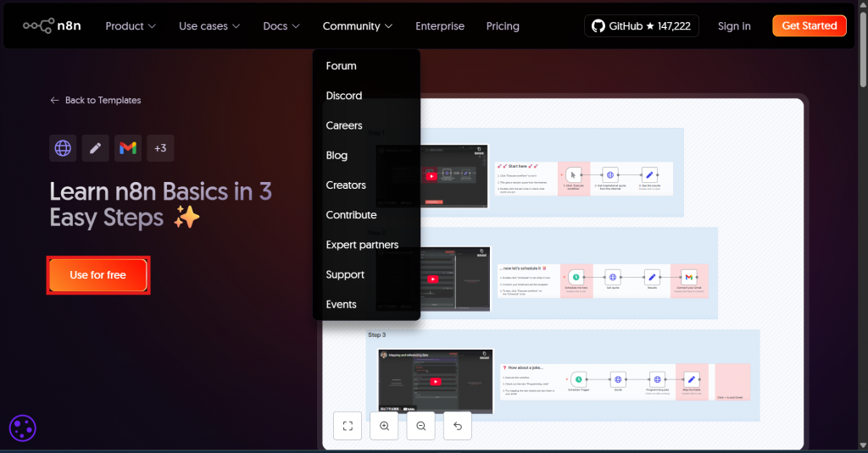The width and height of the screenshot is (868, 453).
Task: Click the GitHub octocat icon
Action: 598,26
